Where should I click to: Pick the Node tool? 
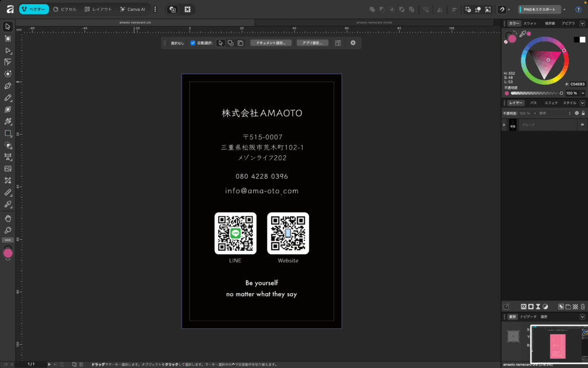coord(8,50)
